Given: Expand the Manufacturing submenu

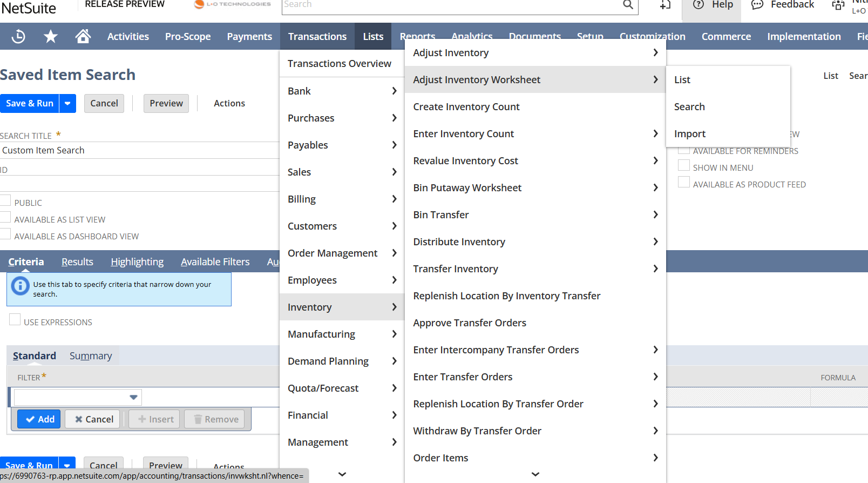Looking at the screenshot, I should click(342, 334).
